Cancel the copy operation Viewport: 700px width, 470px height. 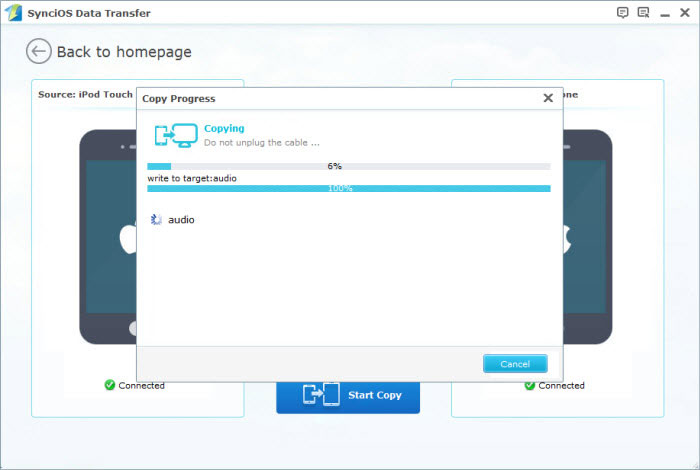tap(515, 364)
